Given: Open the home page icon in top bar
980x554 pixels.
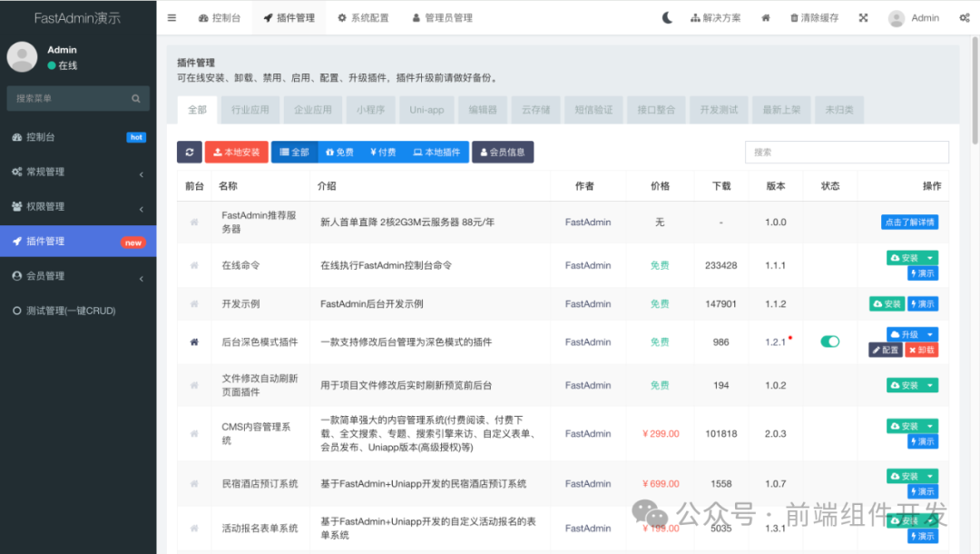Looking at the screenshot, I should pyautogui.click(x=766, y=18).
